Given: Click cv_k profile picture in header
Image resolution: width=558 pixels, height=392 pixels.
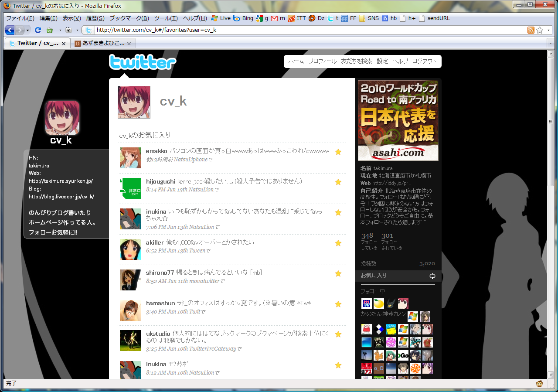Looking at the screenshot, I should coord(134,102).
